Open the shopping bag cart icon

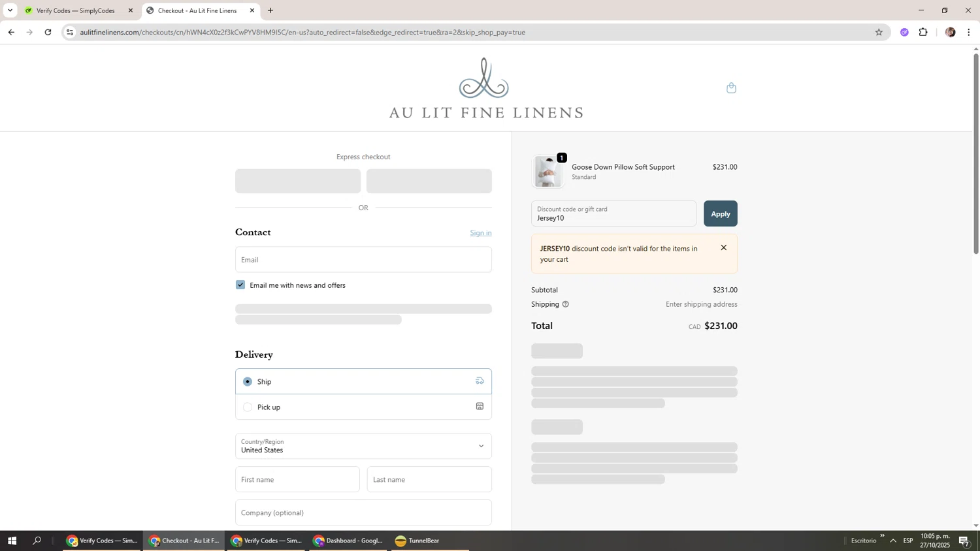click(731, 88)
